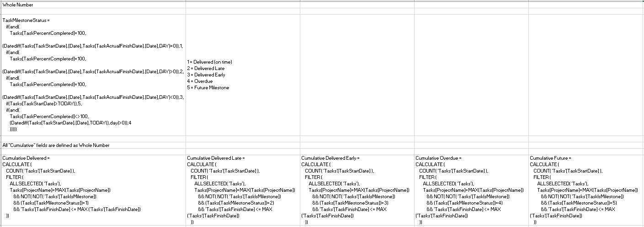Image resolution: width=644 pixels, height=227 pixels.
Task: Click the TaskMilestoneStatus formula cell
Action: click(x=93, y=75)
